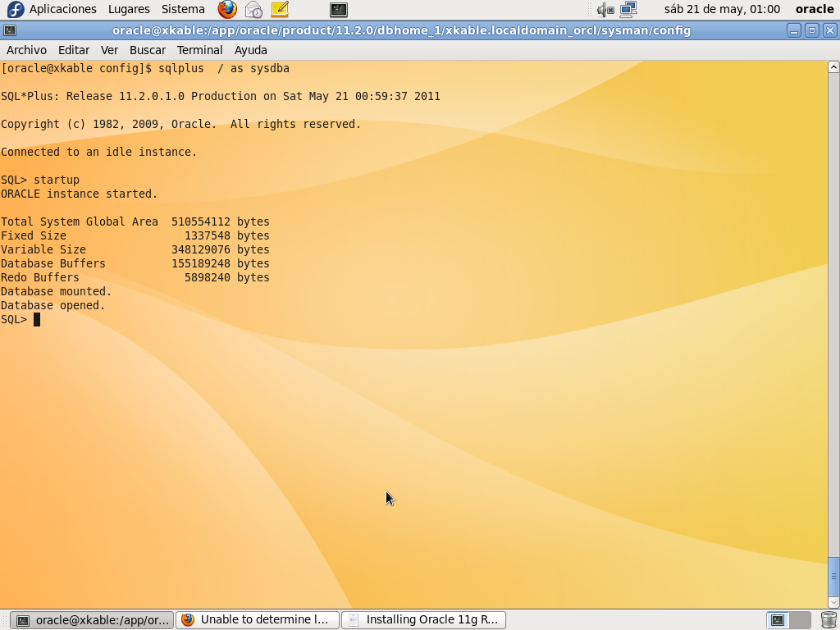
Task: Click the Oracle copyright line
Action: (181, 125)
